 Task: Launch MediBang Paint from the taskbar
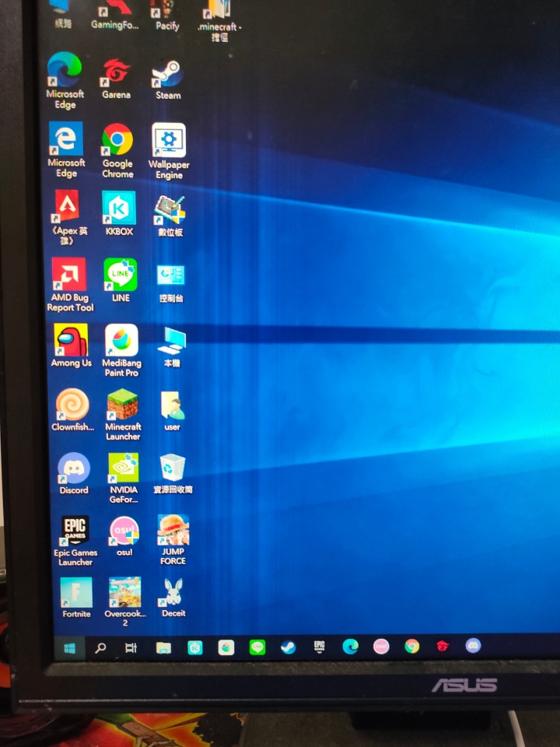[x=226, y=647]
